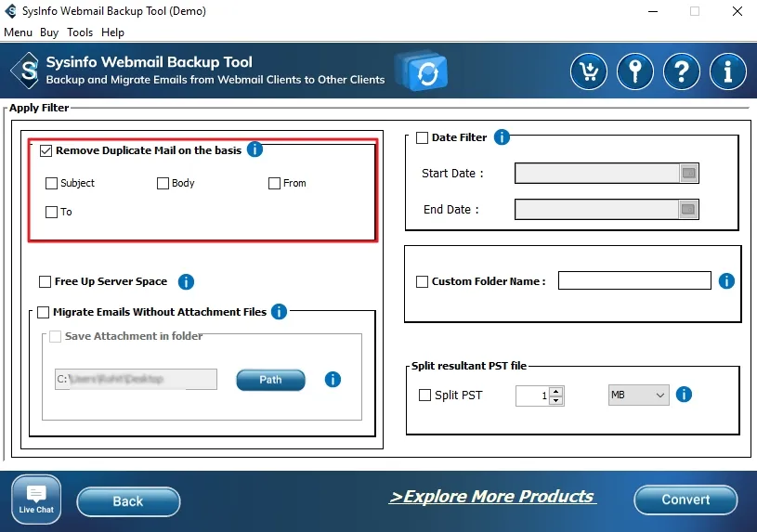Enable Migrate Emails Without Attachment Files

click(x=43, y=312)
